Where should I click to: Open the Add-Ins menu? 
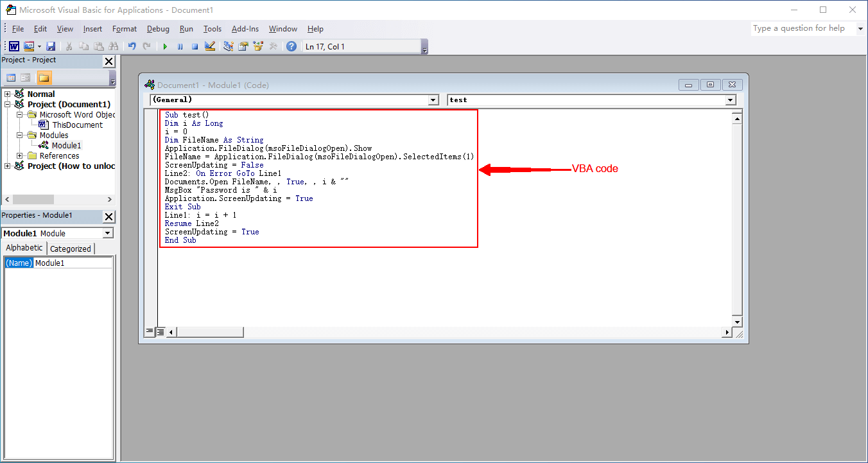[x=245, y=29]
